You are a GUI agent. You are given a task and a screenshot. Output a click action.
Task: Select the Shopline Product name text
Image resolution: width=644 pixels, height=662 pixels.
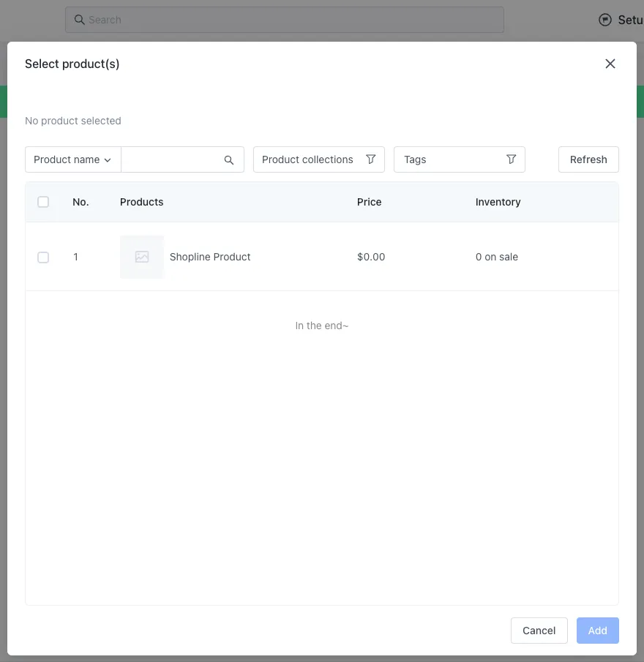pos(210,257)
